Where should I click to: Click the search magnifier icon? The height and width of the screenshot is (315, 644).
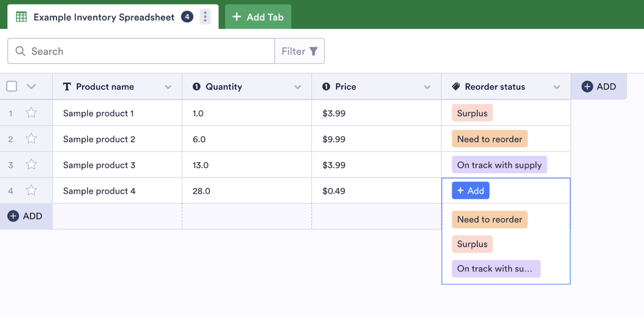coord(21,51)
